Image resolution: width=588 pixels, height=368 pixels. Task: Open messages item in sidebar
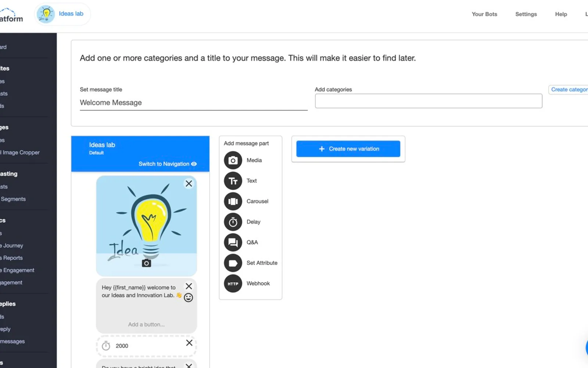point(12,342)
